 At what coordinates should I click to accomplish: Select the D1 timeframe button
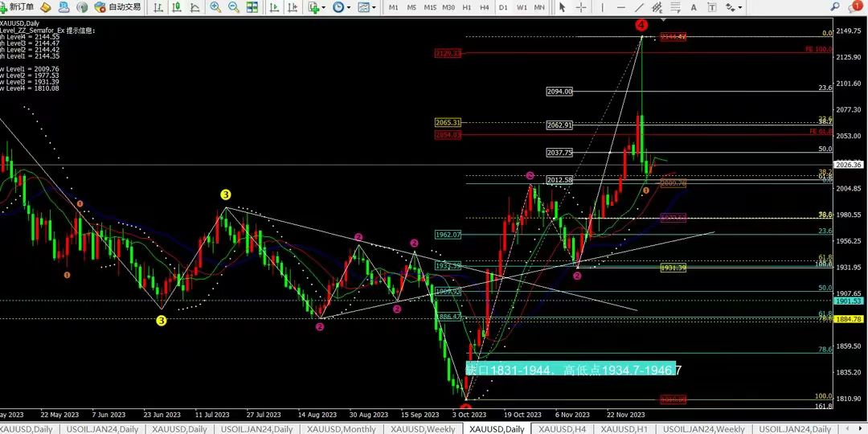[x=502, y=7]
